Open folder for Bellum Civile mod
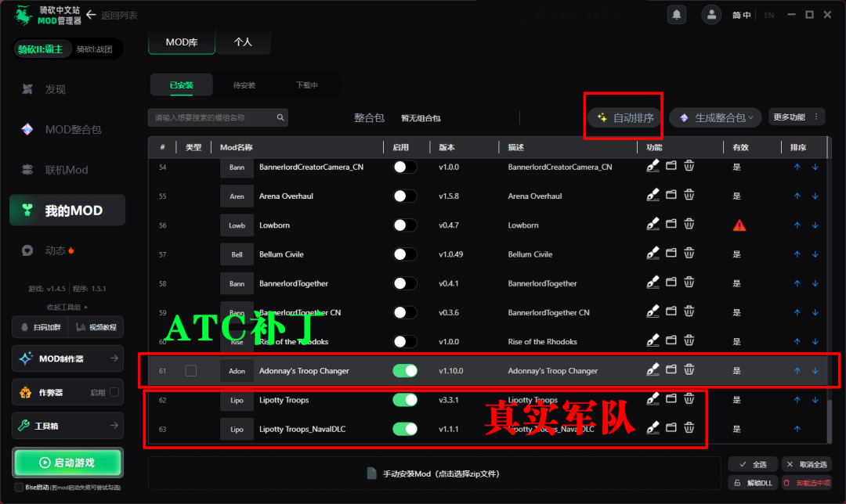 tap(671, 253)
